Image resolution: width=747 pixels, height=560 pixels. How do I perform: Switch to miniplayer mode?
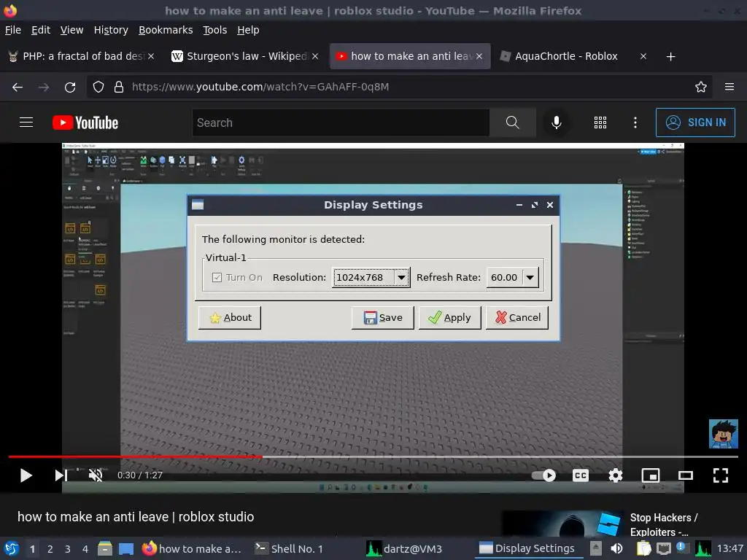point(650,475)
